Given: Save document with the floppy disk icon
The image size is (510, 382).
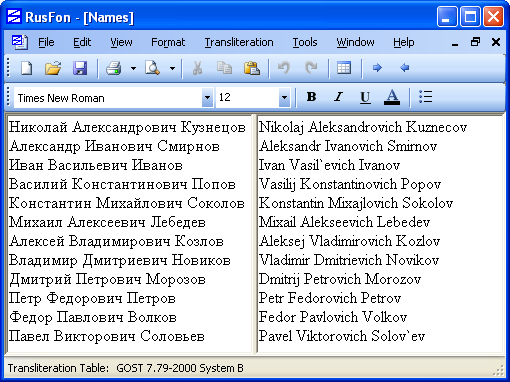Looking at the screenshot, I should click(x=80, y=68).
